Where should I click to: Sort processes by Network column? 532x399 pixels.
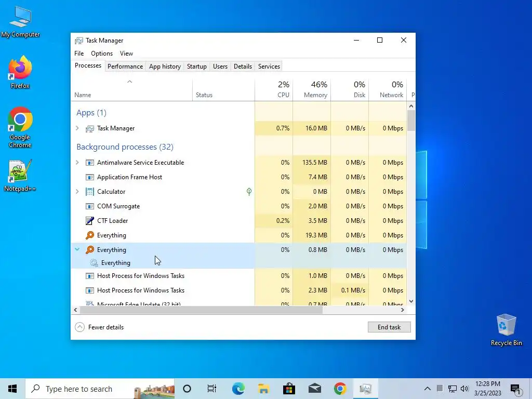pos(388,90)
